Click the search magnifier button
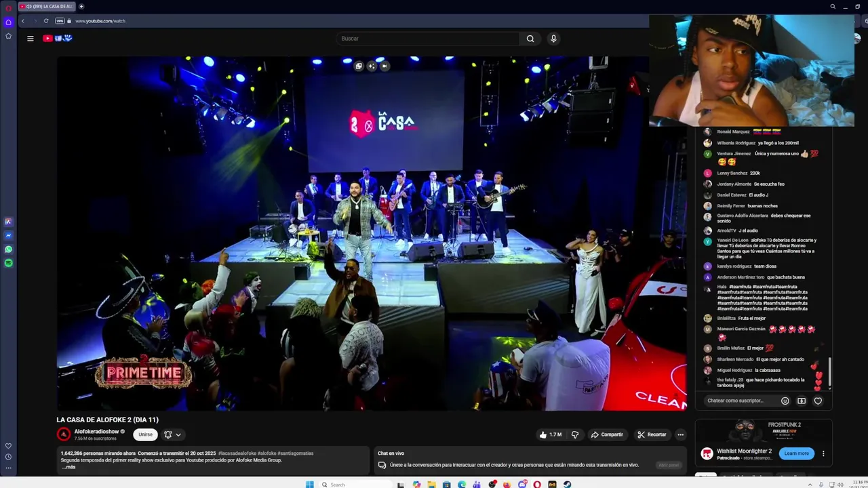 (530, 39)
